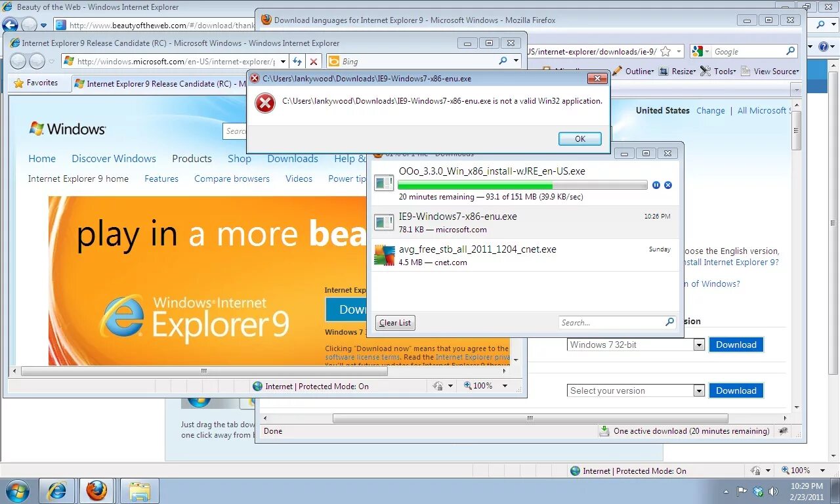Click the front IE window forward button
Image resolution: width=840 pixels, height=504 pixels.
37,61
